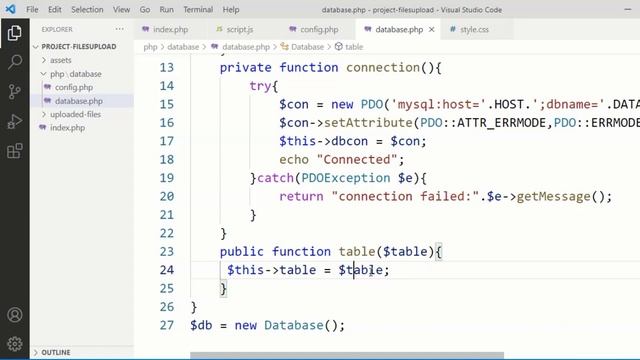Screen dimensions: 640x360
Task: Open config.php in the explorer tree
Action: (x=74, y=87)
